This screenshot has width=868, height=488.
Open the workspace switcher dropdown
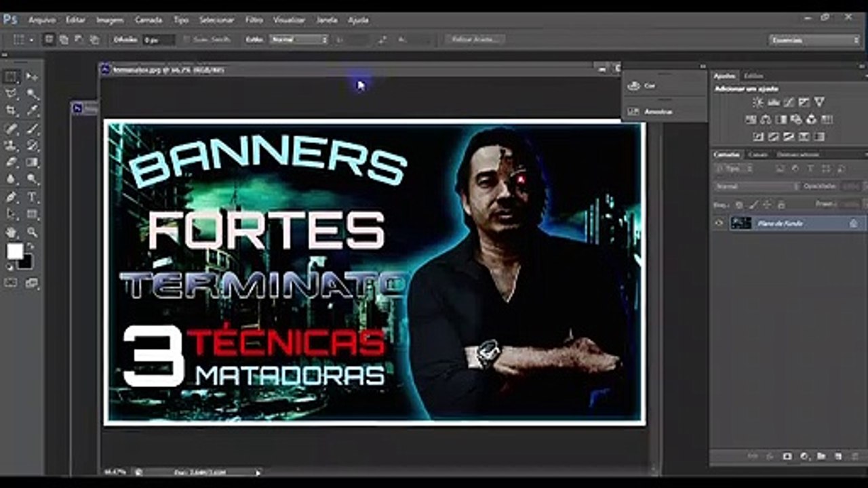[x=814, y=40]
